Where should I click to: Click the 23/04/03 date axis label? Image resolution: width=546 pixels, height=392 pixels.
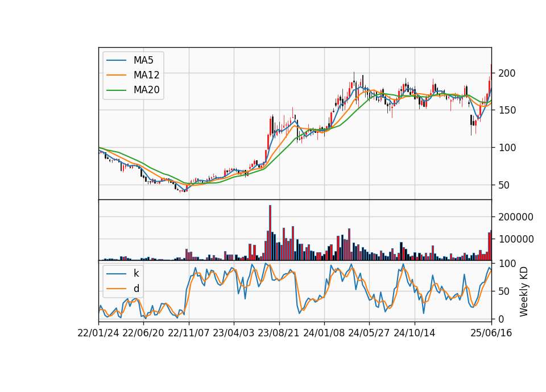pos(234,333)
